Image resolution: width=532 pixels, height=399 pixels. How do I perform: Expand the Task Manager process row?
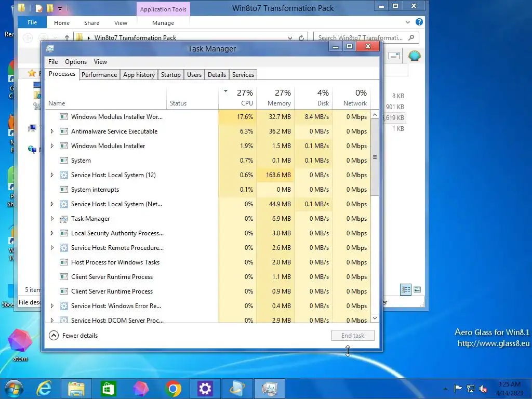coord(52,219)
